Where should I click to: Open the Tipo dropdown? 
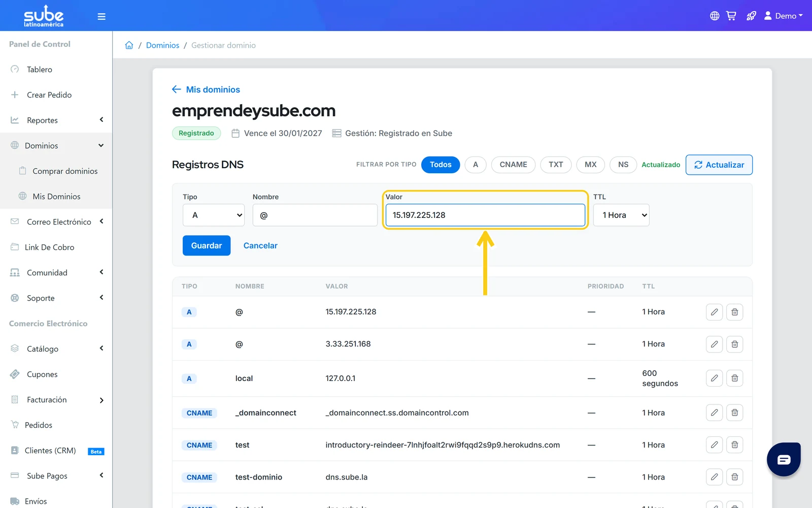[x=214, y=215]
